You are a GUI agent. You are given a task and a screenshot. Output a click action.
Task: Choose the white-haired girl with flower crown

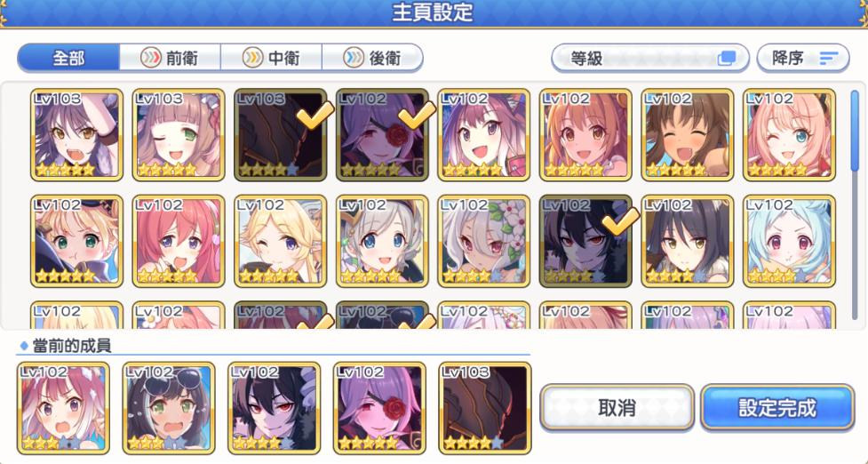click(x=484, y=241)
